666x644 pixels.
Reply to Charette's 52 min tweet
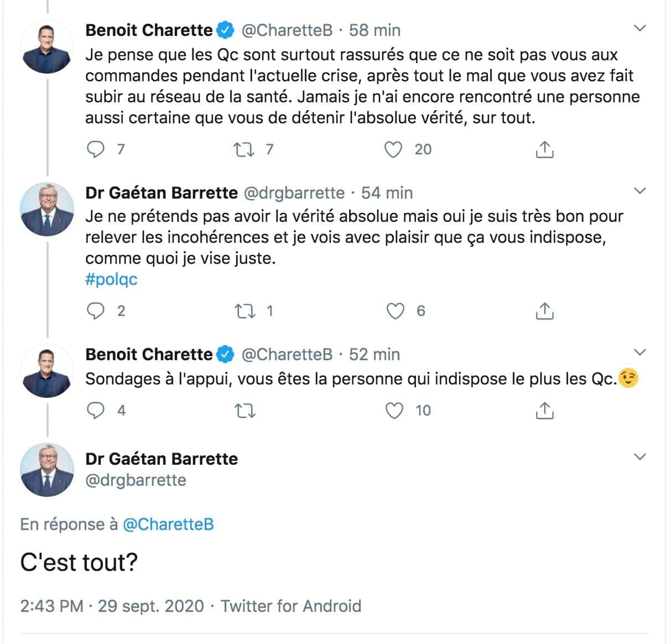tap(97, 411)
